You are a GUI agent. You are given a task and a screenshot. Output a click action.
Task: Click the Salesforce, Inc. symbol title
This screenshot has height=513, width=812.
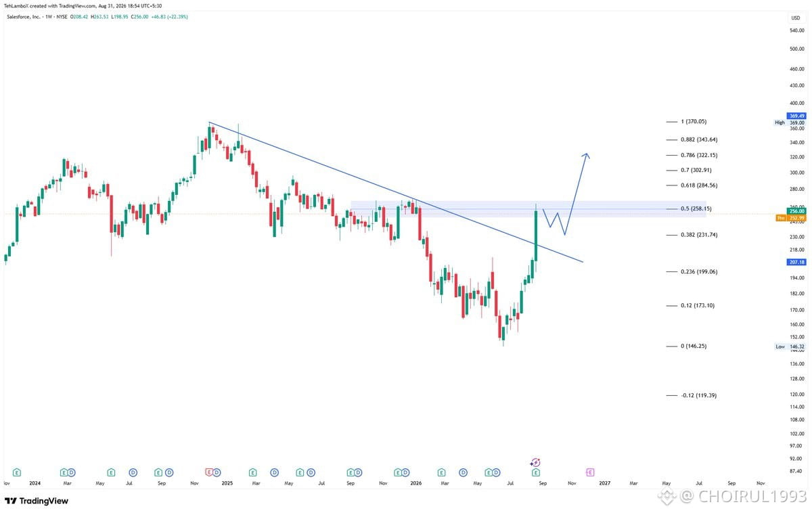point(25,16)
